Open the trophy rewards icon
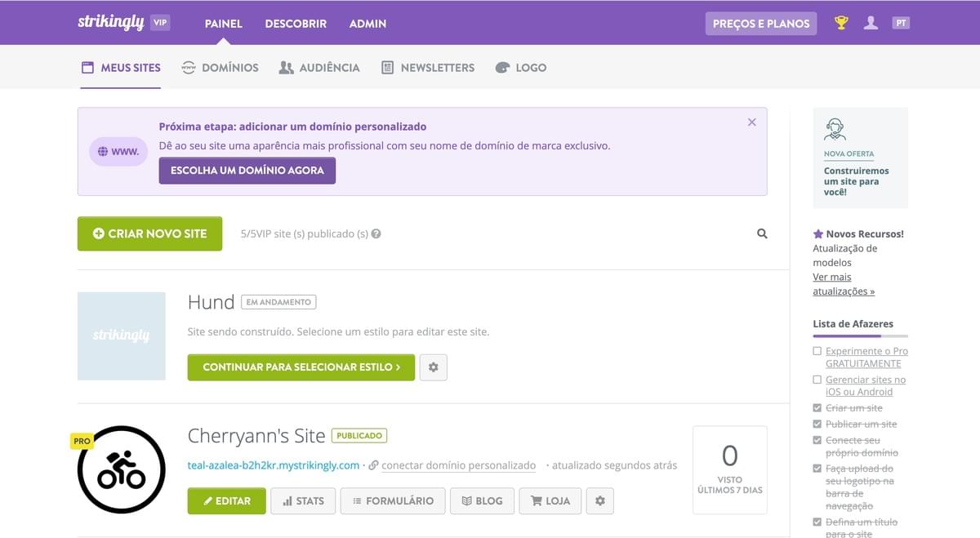The width and height of the screenshot is (980, 538). (841, 23)
